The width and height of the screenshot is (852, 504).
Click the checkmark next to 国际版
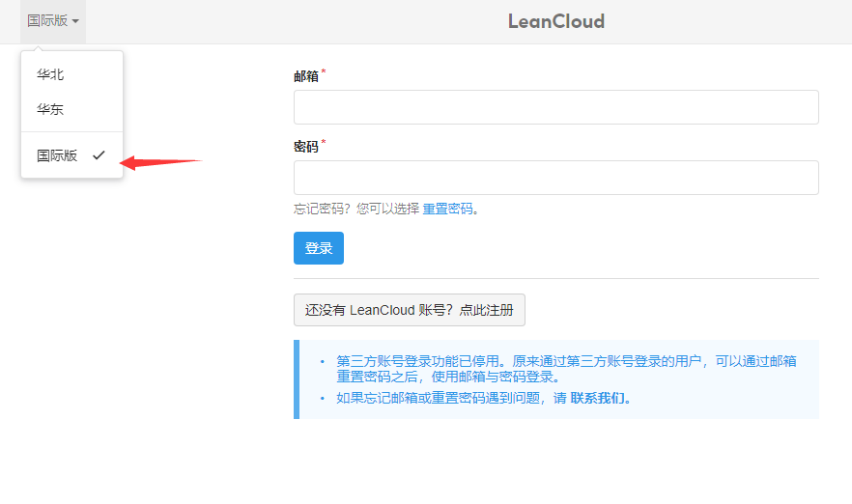coord(99,155)
